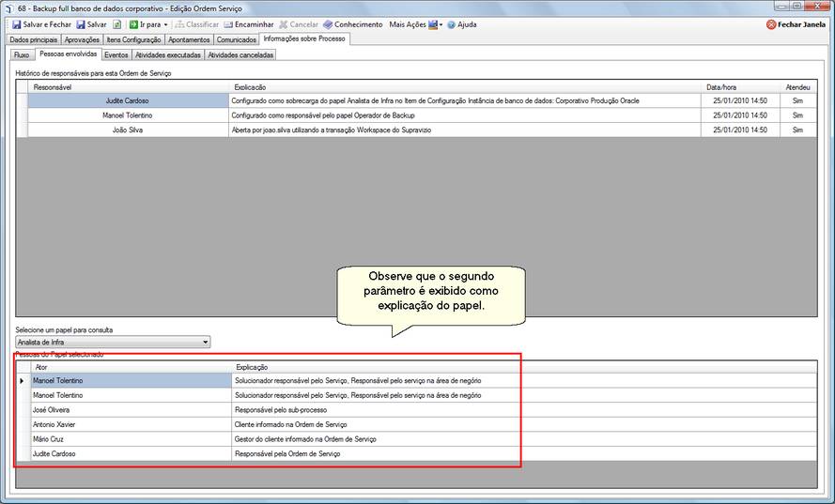This screenshot has width=835, height=504.
Task: Select the João Silva history row
Action: tap(128, 130)
